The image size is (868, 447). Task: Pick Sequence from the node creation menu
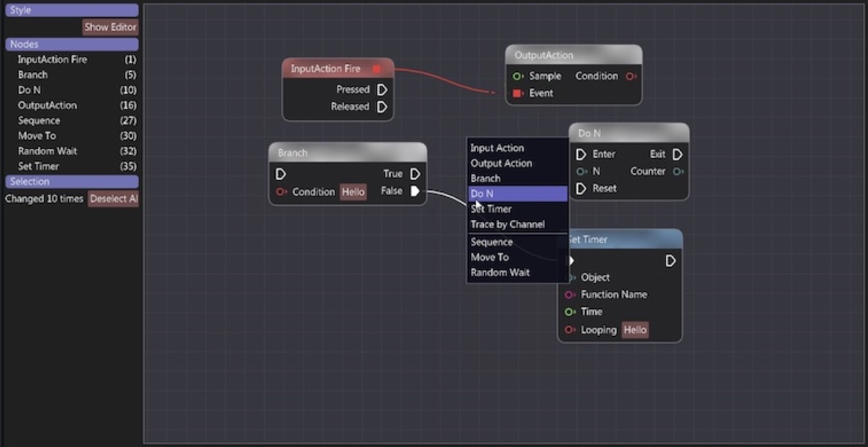tap(491, 242)
